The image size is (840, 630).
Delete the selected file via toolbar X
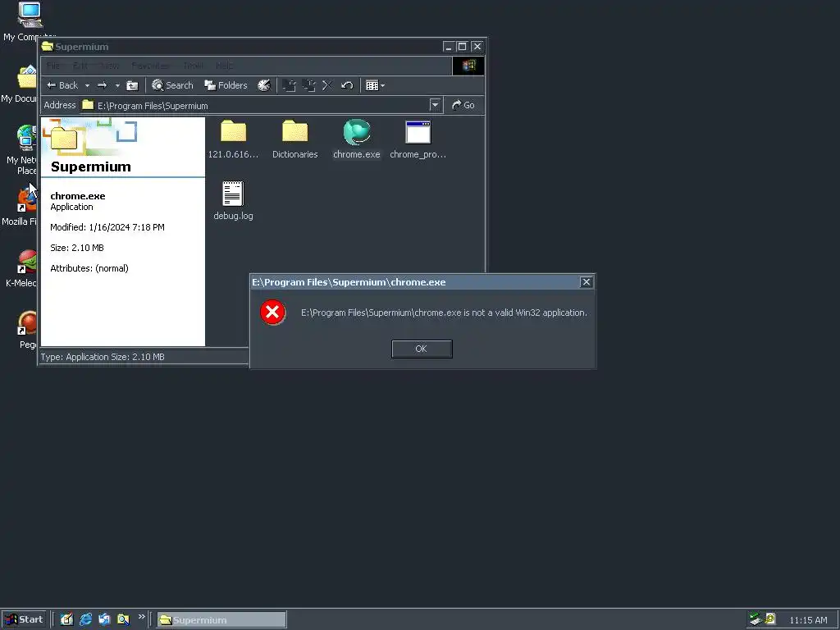pos(327,85)
